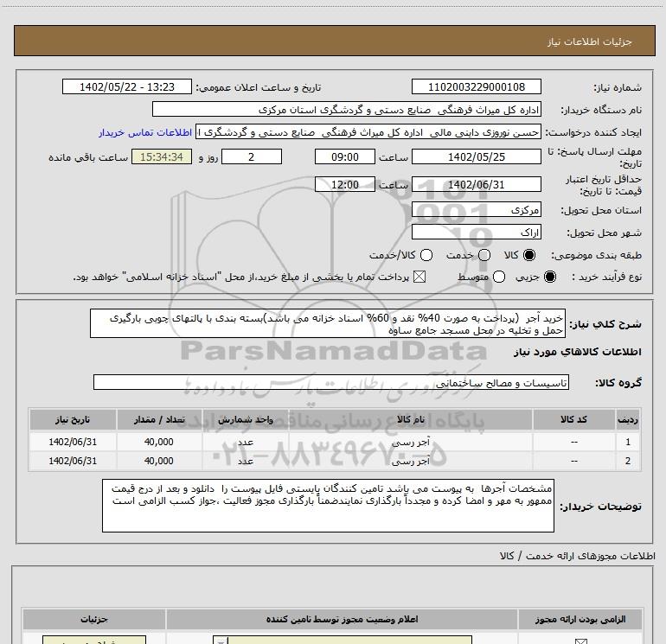Click the عدد unit in row 2
666x644 pixels.
click(246, 461)
